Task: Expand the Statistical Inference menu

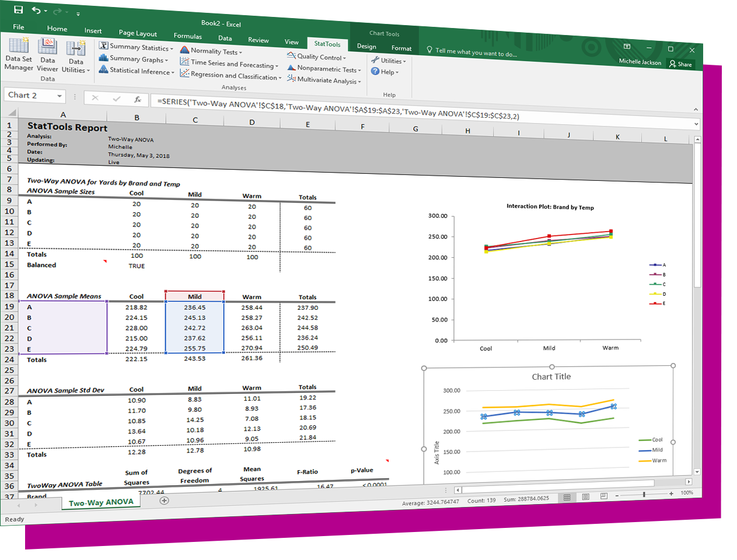Action: coord(136,70)
